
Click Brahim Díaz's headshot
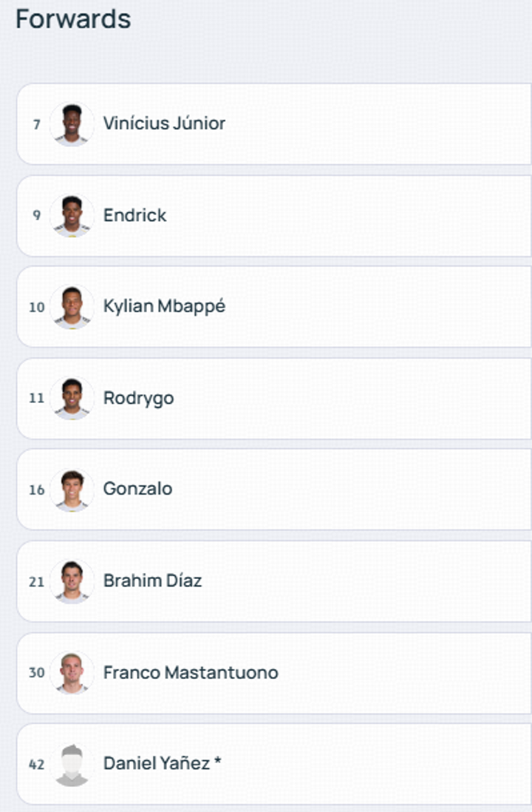pos(72,581)
